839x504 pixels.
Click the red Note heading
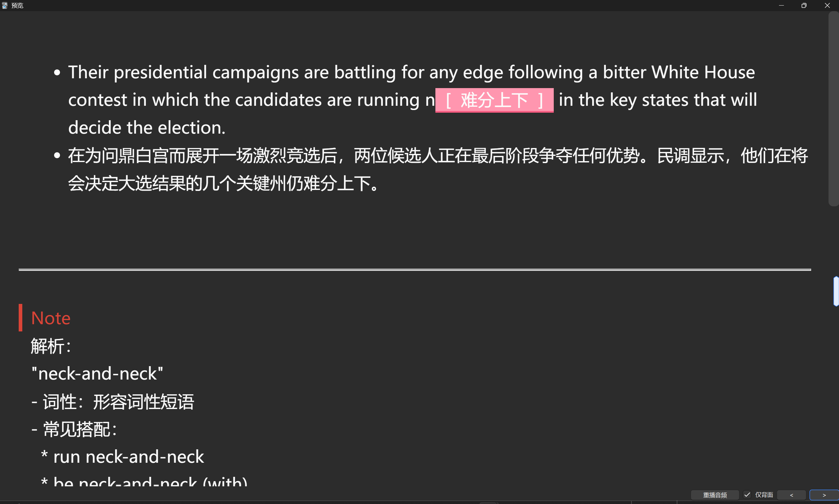click(50, 318)
